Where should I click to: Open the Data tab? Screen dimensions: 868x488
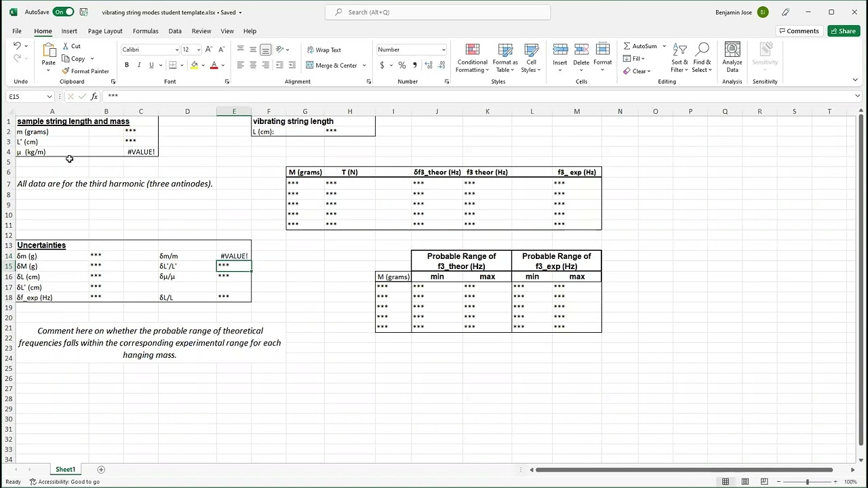[x=175, y=31]
